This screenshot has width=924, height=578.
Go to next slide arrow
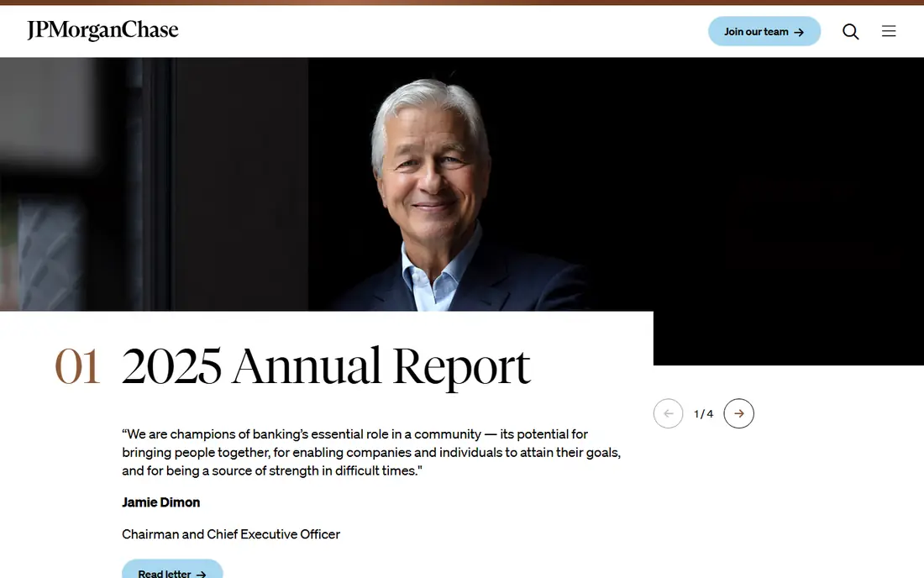[739, 413]
